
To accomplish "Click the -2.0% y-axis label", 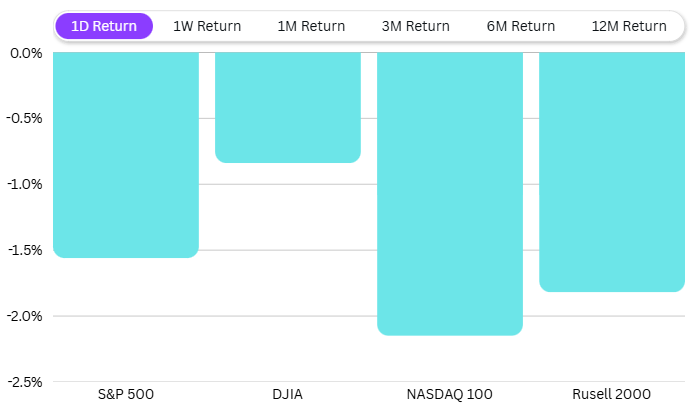I will click(24, 316).
